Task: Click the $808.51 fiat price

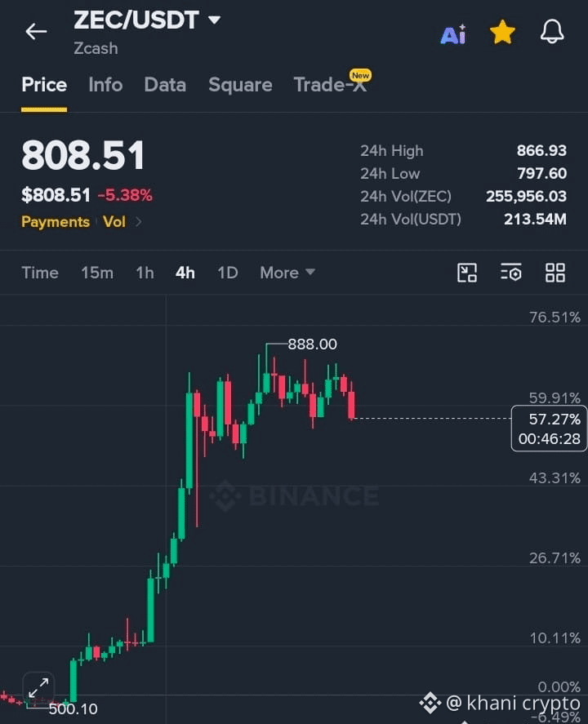Action: (56, 195)
